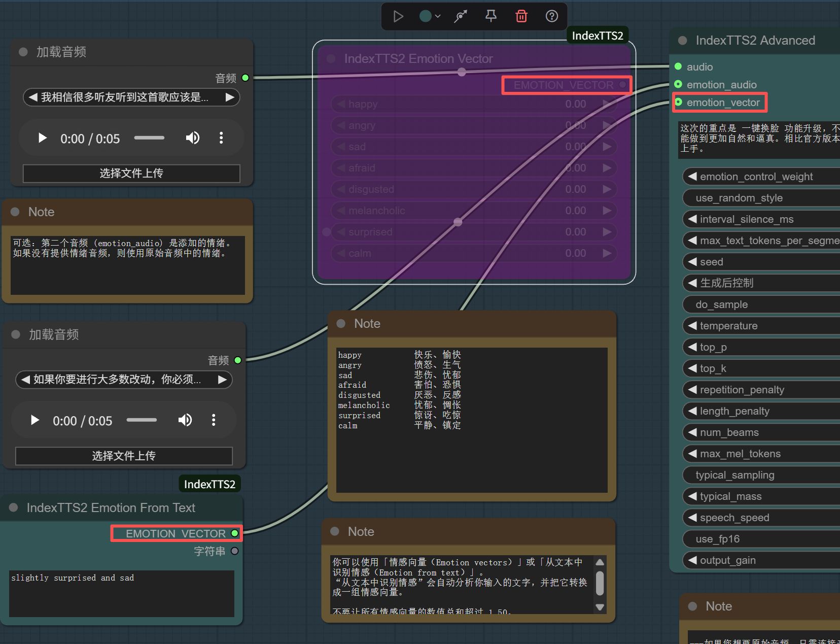Play the first loaded audio clip
Viewport: 840px width, 644px height.
43,138
